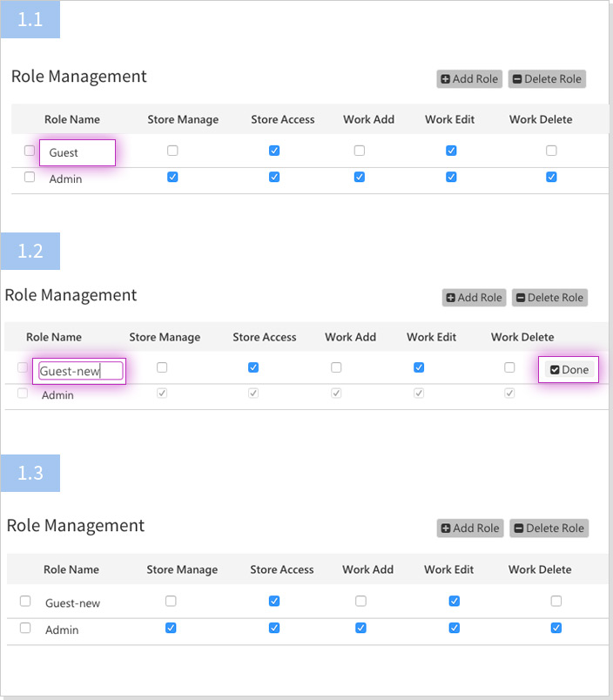Enable Work Add for Guest-new in section 1.2
This screenshot has width=613, height=700.
(x=336, y=367)
